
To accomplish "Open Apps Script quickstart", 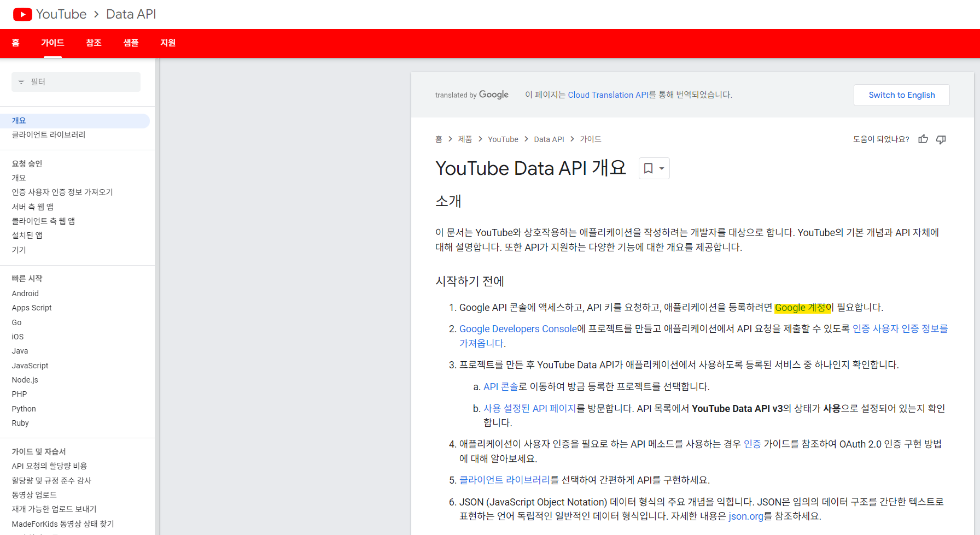I will click(x=32, y=308).
